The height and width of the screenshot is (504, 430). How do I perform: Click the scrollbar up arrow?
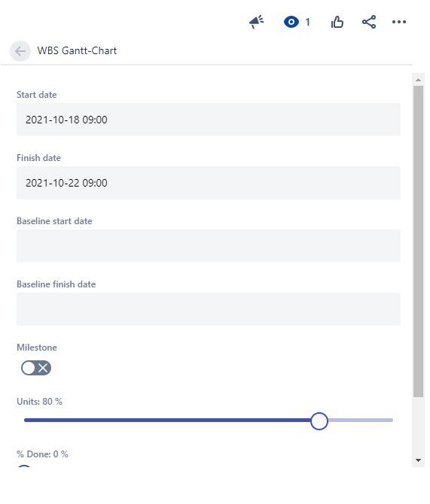click(x=419, y=80)
